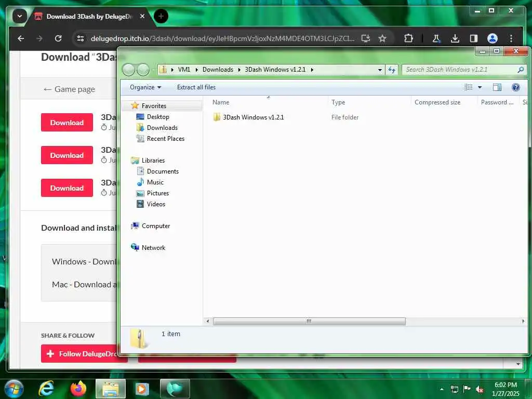This screenshot has width=532, height=399.
Task: Click Downloads in Explorer breadcrumb
Action: coord(218,70)
